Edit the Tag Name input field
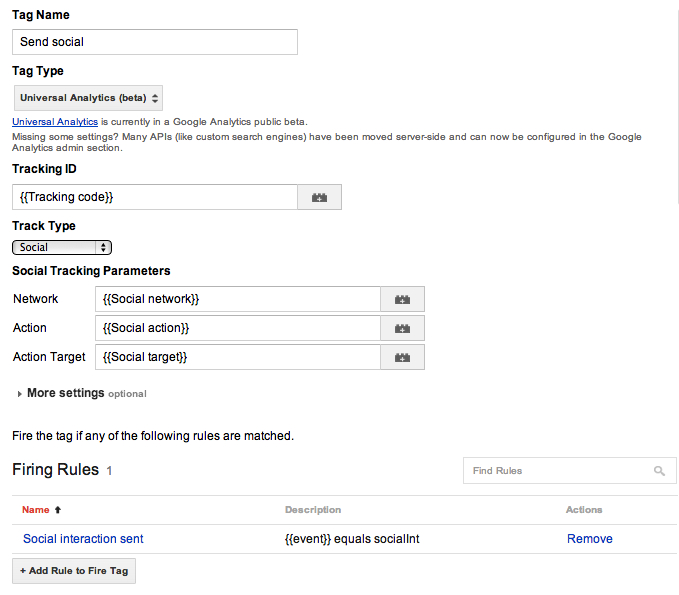This screenshot has width=679, height=595. click(x=155, y=42)
